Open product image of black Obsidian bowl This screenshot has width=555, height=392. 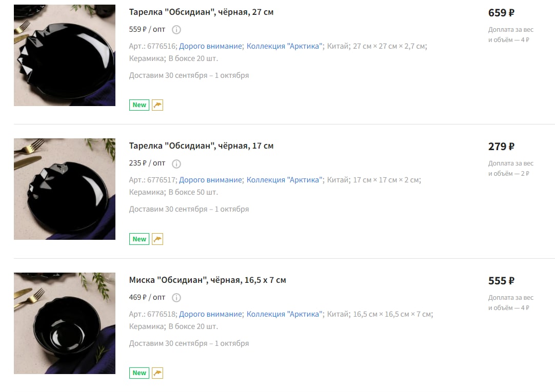(65, 323)
